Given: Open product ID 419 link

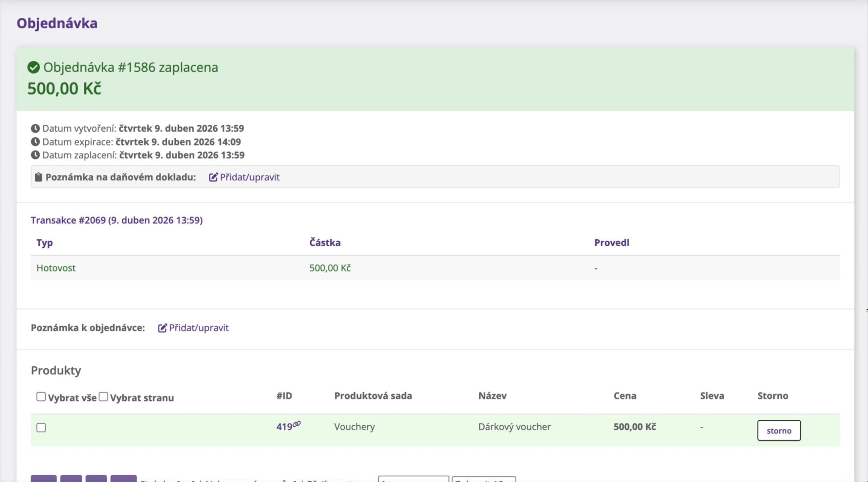Looking at the screenshot, I should click(284, 427).
